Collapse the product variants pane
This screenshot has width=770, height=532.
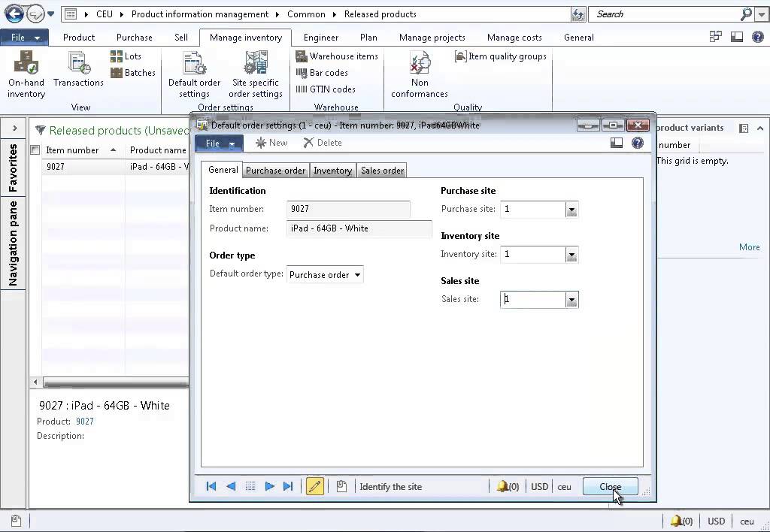760,128
